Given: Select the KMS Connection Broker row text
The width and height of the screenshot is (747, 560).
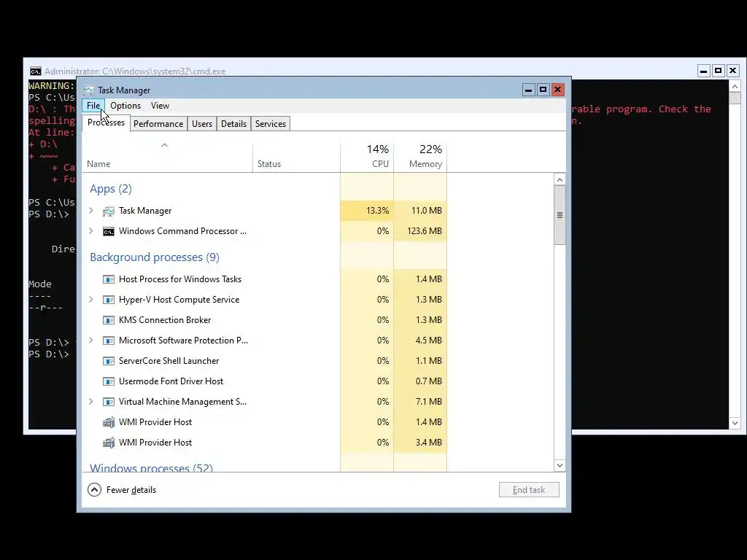Looking at the screenshot, I should tap(165, 320).
